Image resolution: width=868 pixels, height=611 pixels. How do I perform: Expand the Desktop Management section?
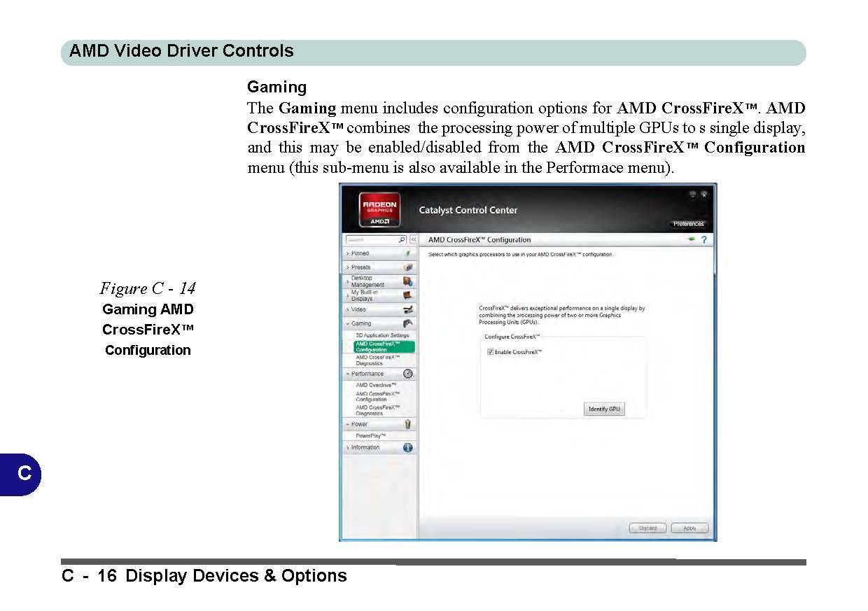[x=347, y=281]
